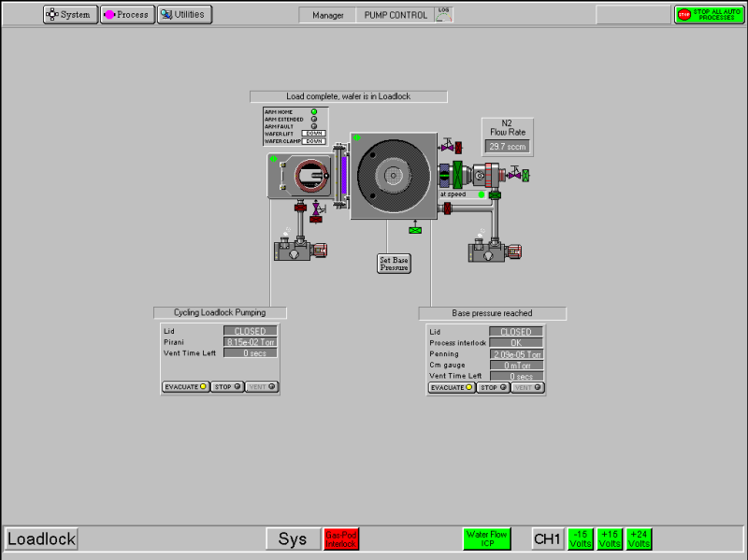The height and width of the screenshot is (560, 748).
Task: Click the turbo pump icon
Action: [x=487, y=175]
